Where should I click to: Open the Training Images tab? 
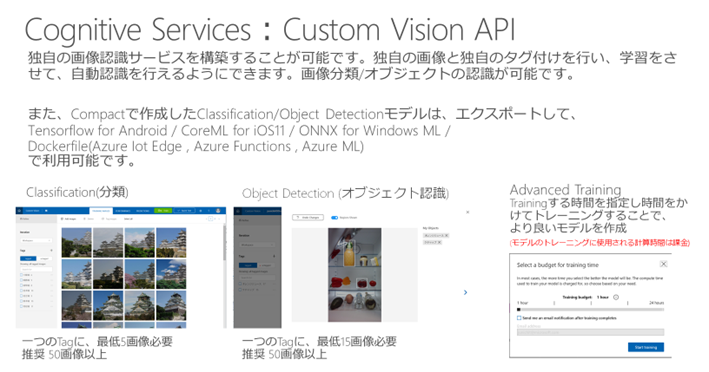(101, 211)
